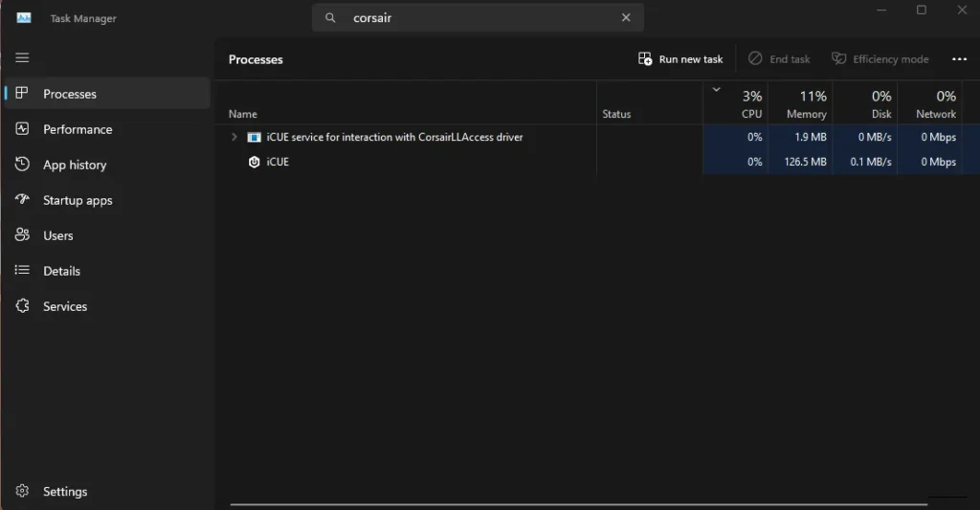Click the End task button
Image resolution: width=980 pixels, height=510 pixels.
779,59
